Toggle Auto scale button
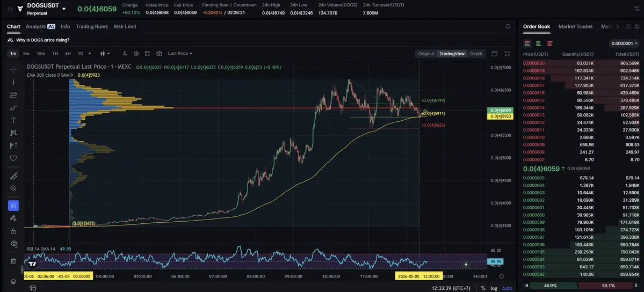This screenshot has height=292, width=644. (507, 288)
